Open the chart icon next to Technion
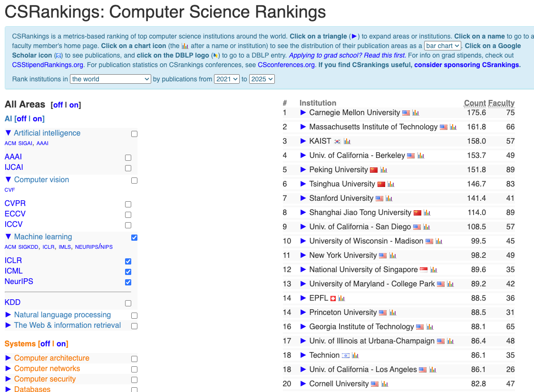This screenshot has width=534, height=392. 355,355
